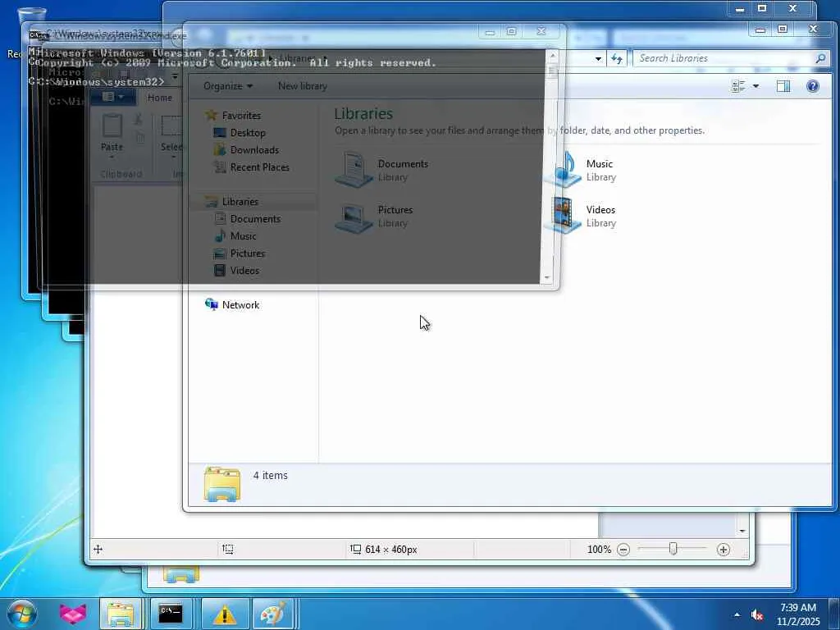Click the Command Prompt down scroll arrow
The width and height of the screenshot is (840, 630).
(x=547, y=277)
